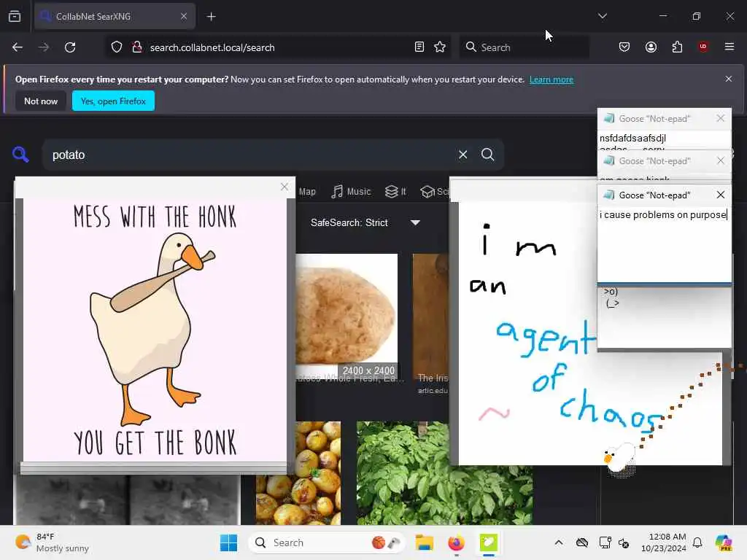This screenshot has height=560, width=747.
Task: Switch to the IT category
Action: 395,192
